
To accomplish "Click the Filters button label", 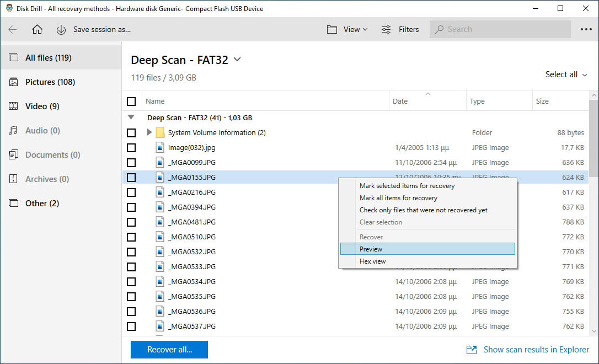I will (409, 29).
